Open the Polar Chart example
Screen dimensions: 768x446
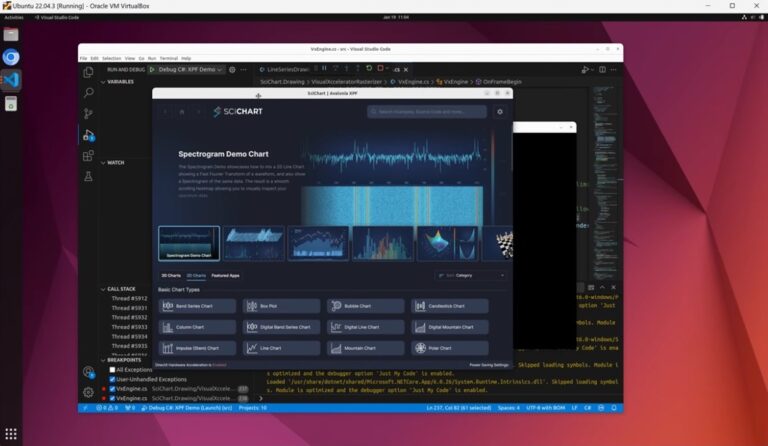(450, 348)
